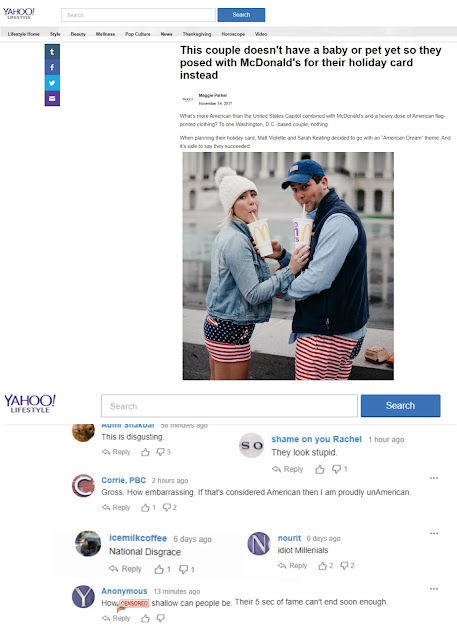Thumbs up nourit's comment
Viewport: 457px width, 640px height.
323,566
